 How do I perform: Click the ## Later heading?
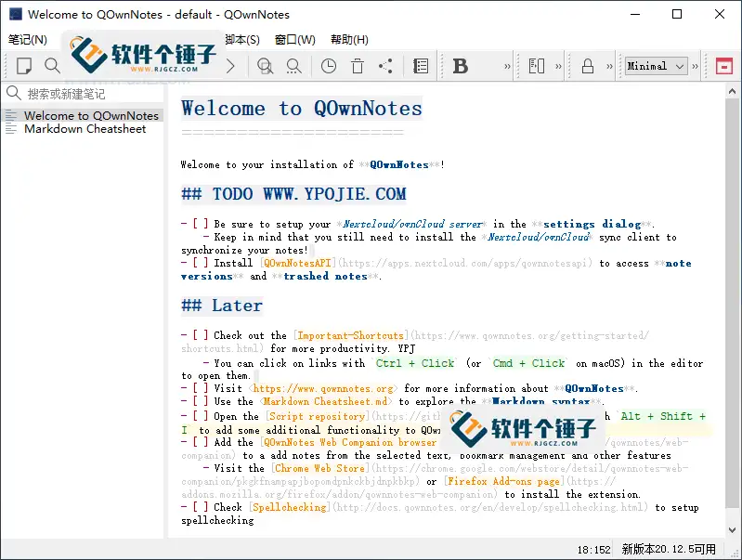[221, 306]
